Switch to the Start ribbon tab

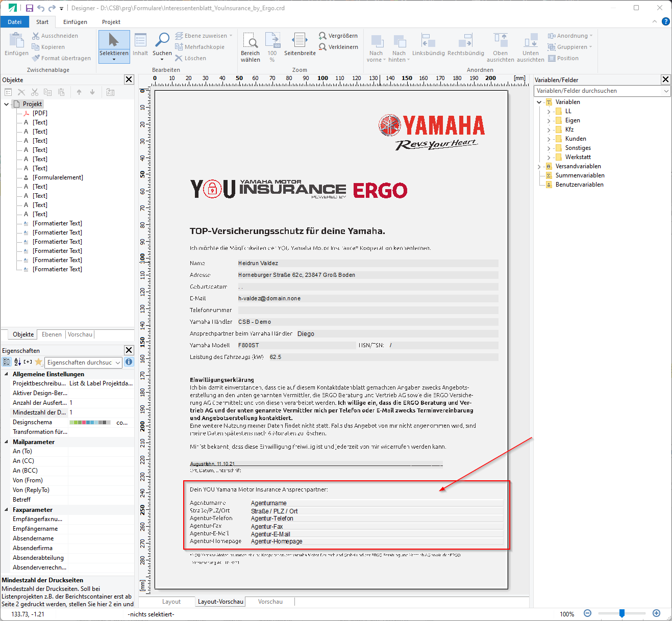tap(42, 22)
